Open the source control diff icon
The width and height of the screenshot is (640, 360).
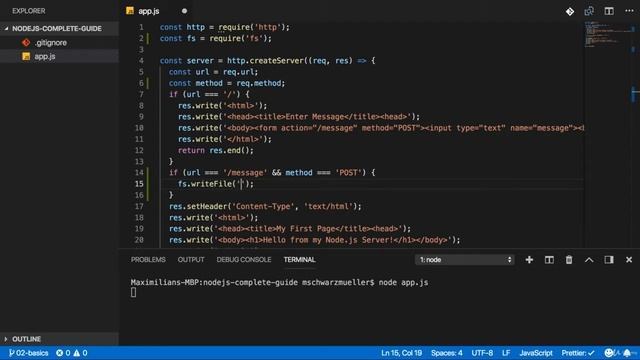(570, 11)
